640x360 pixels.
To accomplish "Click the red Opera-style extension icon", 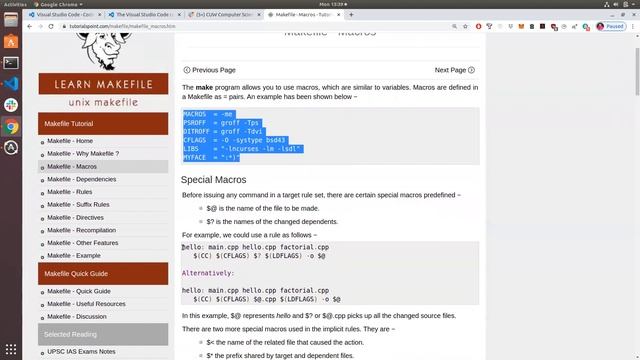I will click(478, 26).
